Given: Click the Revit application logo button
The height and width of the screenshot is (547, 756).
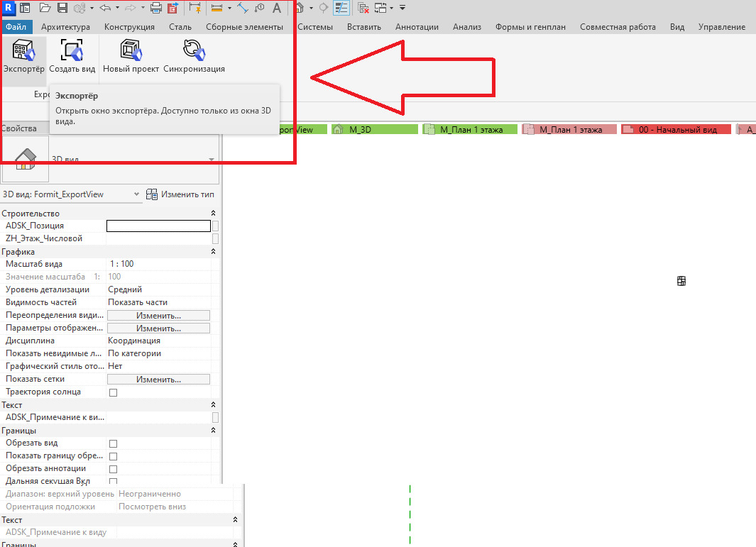Looking at the screenshot, I should pyautogui.click(x=8, y=7).
